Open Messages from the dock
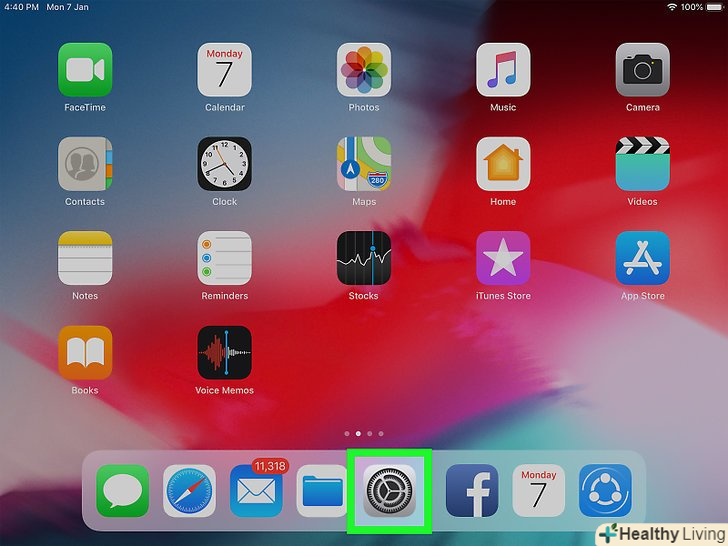The image size is (728, 546). coord(123,491)
